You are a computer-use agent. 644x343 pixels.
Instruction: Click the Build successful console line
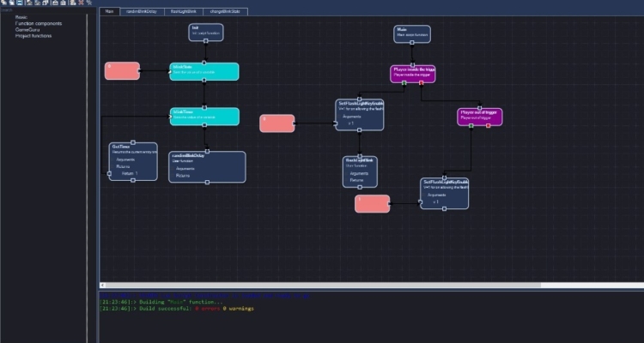click(177, 309)
